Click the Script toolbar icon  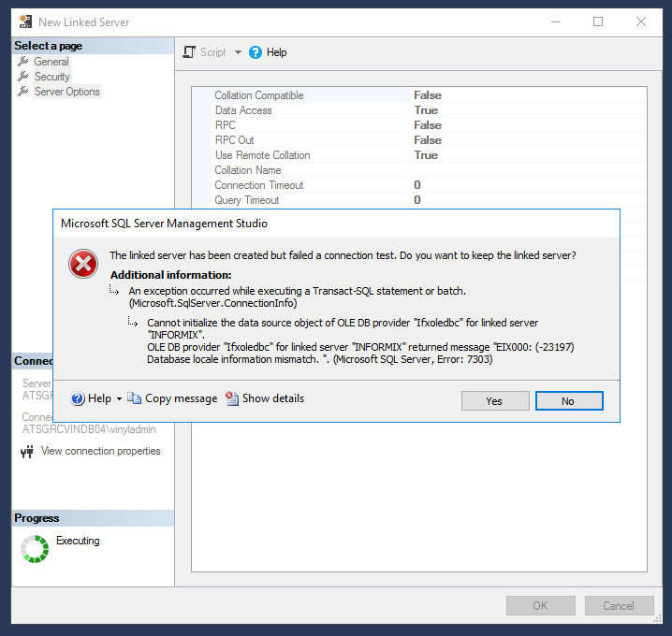tap(189, 52)
